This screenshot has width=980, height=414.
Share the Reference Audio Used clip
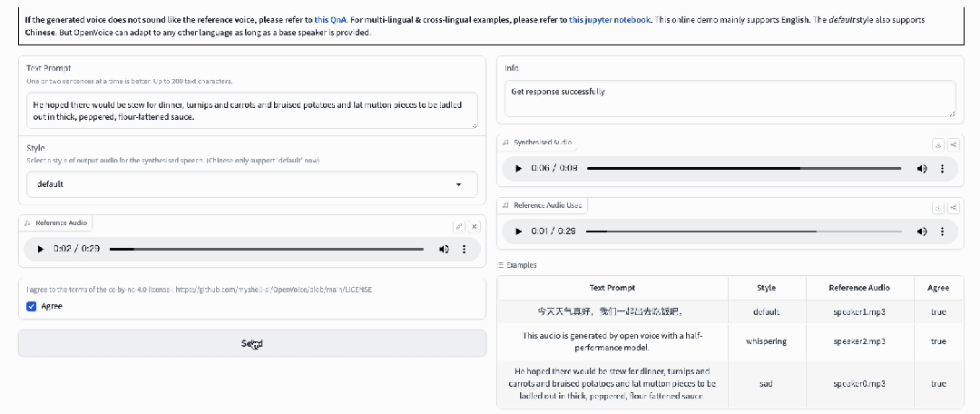pos(953,208)
